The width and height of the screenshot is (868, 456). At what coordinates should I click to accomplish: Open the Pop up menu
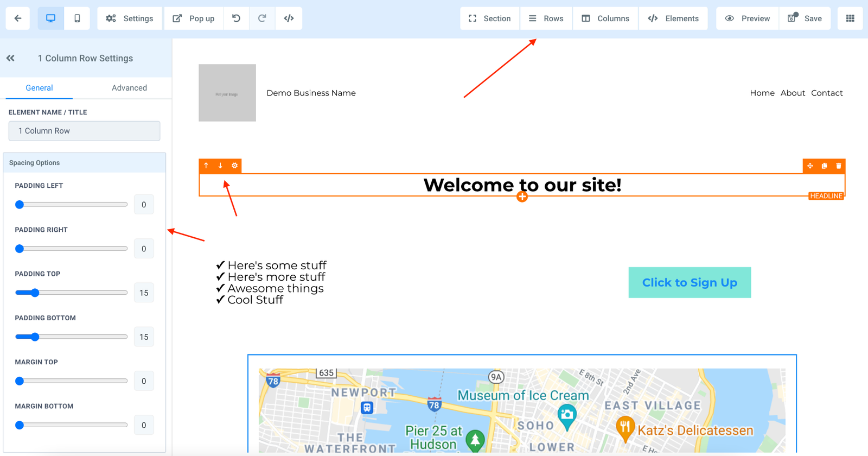pyautogui.click(x=194, y=18)
